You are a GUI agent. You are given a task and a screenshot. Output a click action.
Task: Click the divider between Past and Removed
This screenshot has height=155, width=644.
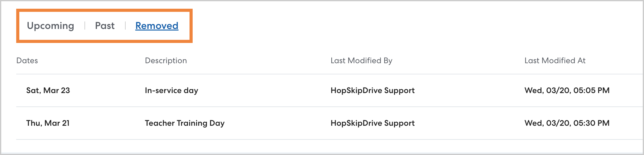[125, 26]
